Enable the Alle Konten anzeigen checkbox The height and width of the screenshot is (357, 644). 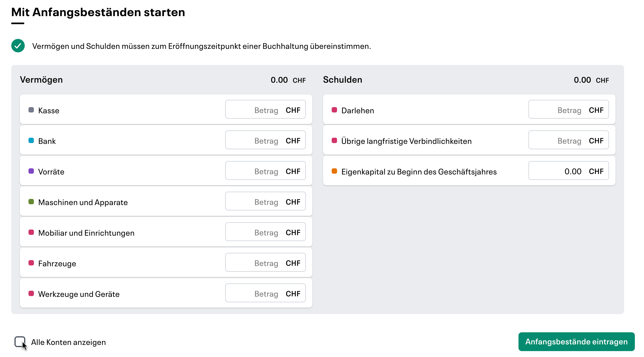click(20, 341)
